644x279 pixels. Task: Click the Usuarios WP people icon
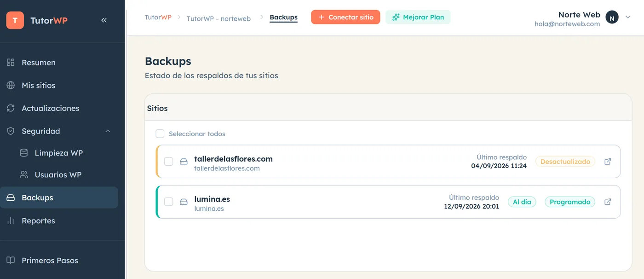pos(23,175)
